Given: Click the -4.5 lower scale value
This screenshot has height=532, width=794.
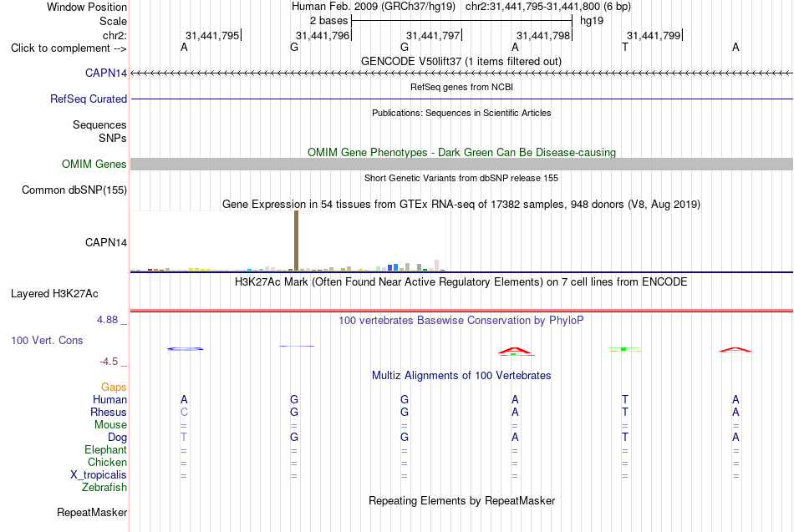Looking at the screenshot, I should (109, 362).
